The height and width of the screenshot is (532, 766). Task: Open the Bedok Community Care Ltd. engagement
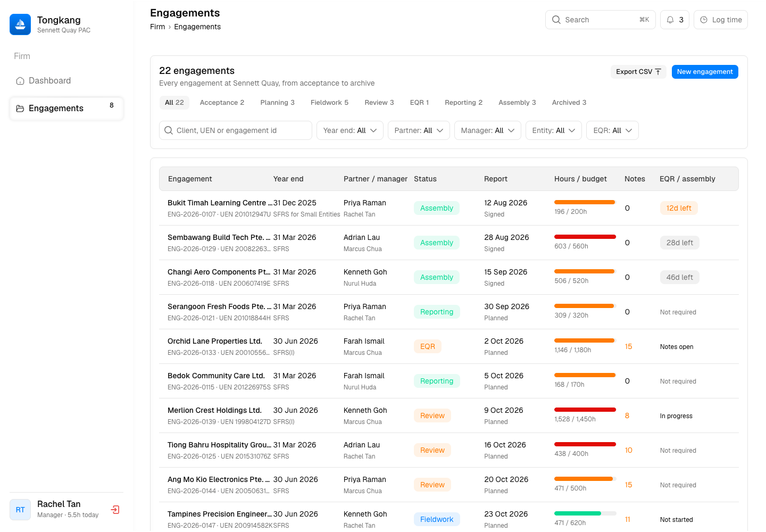click(216, 376)
